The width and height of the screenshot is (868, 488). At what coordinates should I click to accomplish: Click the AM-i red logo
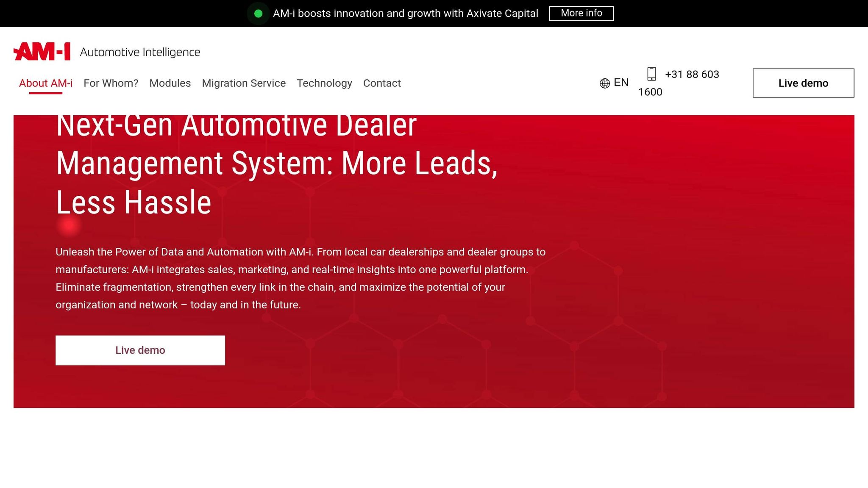tap(42, 51)
